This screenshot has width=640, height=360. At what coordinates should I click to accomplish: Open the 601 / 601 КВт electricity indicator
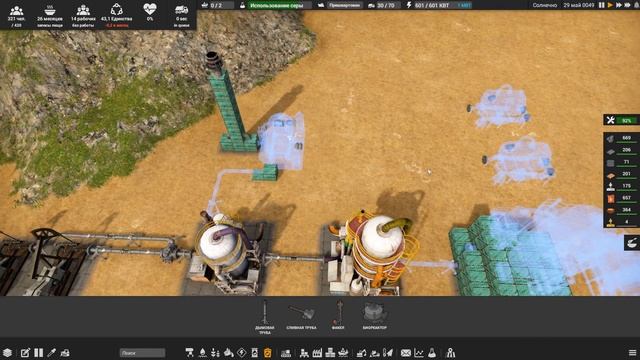click(x=438, y=5)
